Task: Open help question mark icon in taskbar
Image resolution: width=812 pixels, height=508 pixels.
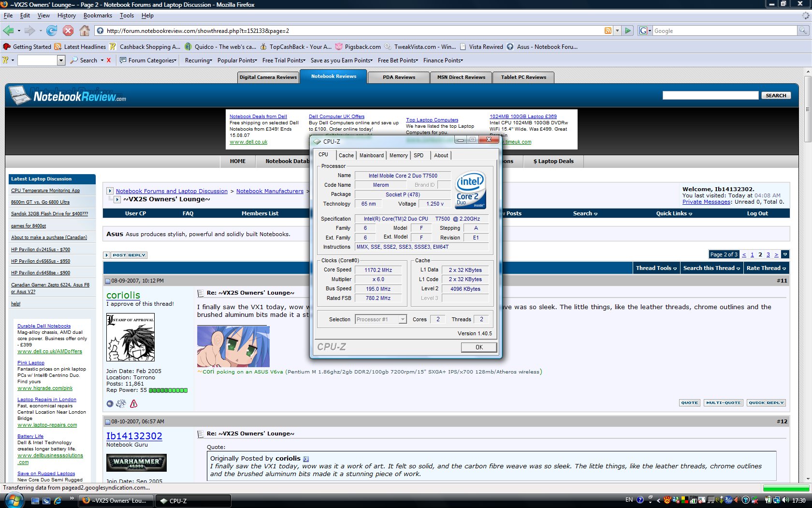Action: tap(640, 500)
